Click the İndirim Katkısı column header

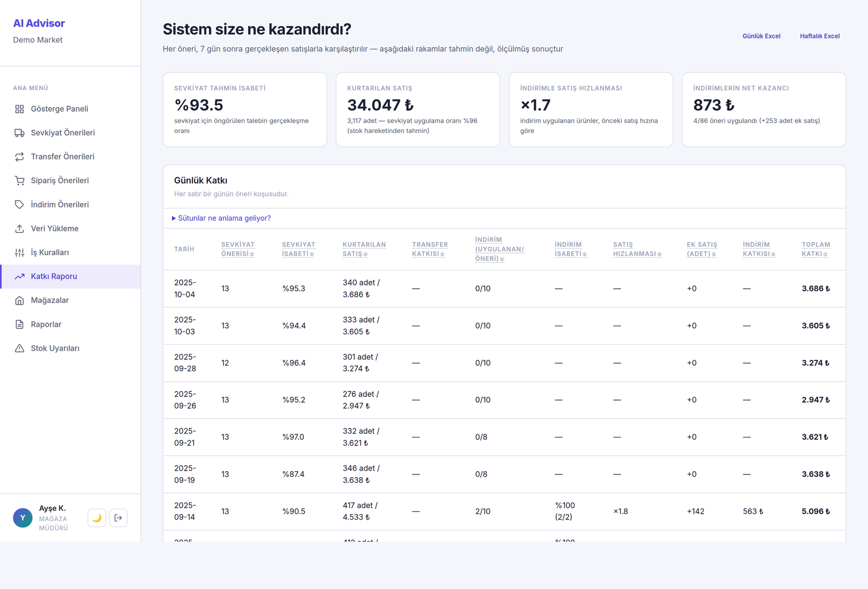click(759, 249)
